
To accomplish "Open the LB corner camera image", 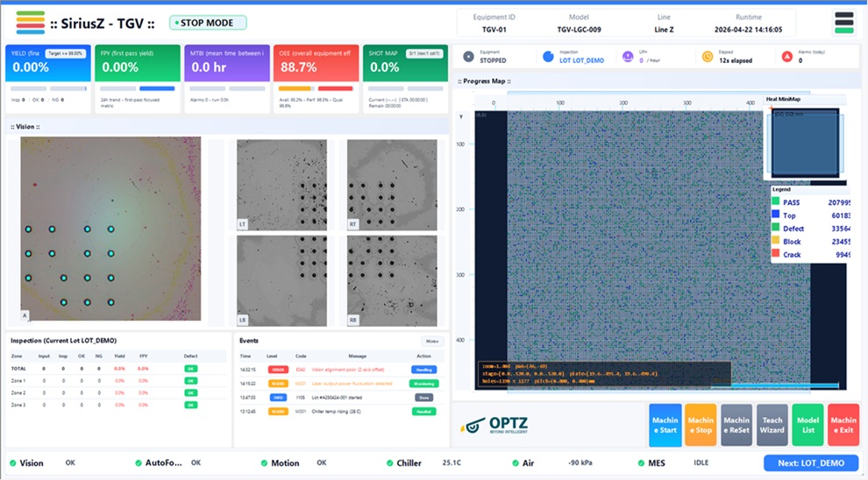I will click(x=281, y=281).
